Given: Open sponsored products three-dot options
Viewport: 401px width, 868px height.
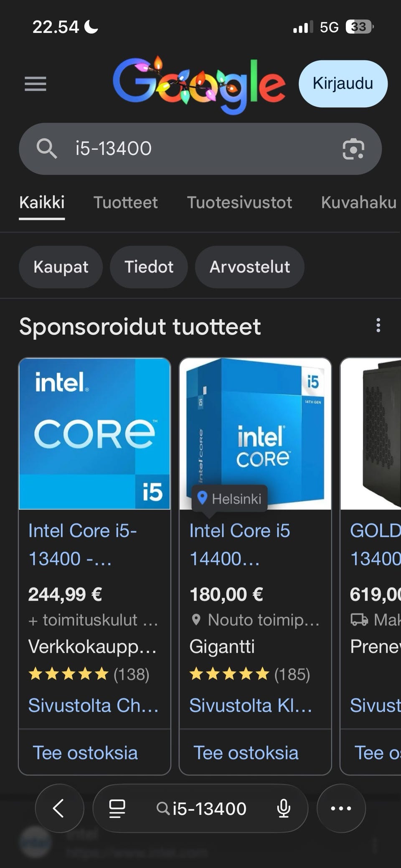Looking at the screenshot, I should tap(378, 325).
